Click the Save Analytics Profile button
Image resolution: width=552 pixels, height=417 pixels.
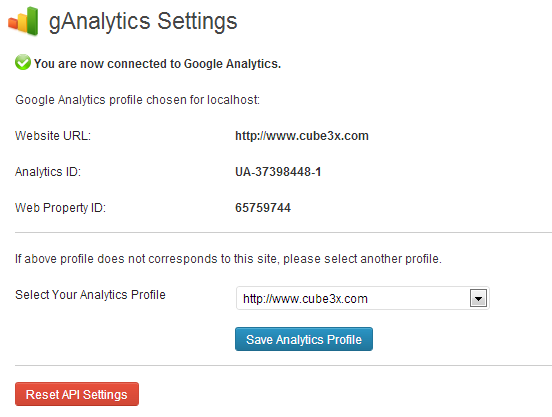[x=304, y=339]
